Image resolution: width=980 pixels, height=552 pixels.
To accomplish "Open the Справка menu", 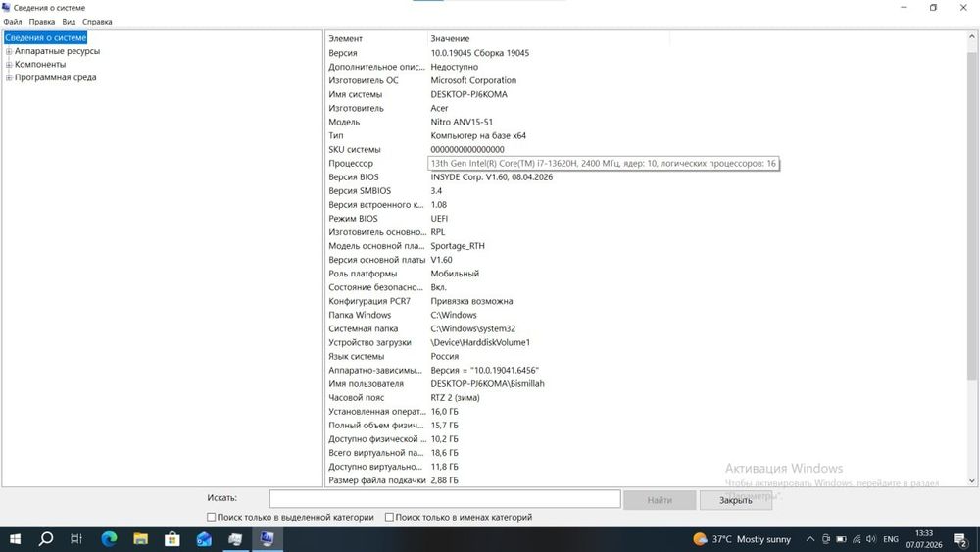I will click(97, 22).
